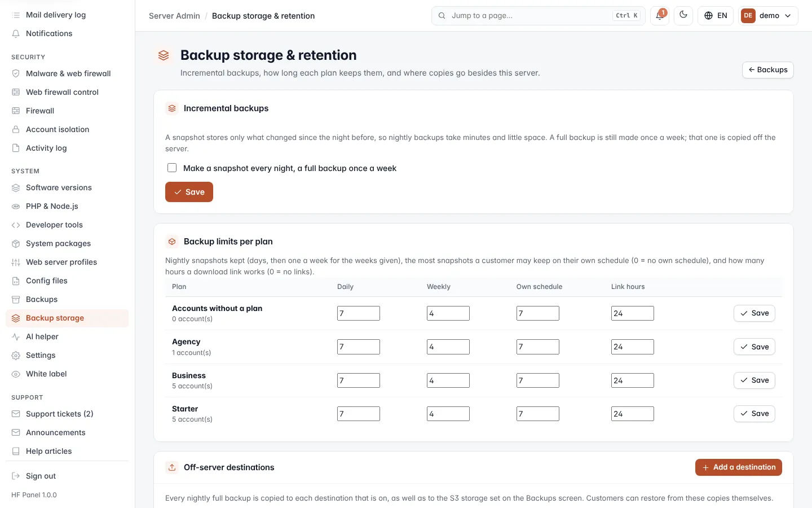Click the search magnifier icon
This screenshot has width=812, height=508.
[x=442, y=16]
